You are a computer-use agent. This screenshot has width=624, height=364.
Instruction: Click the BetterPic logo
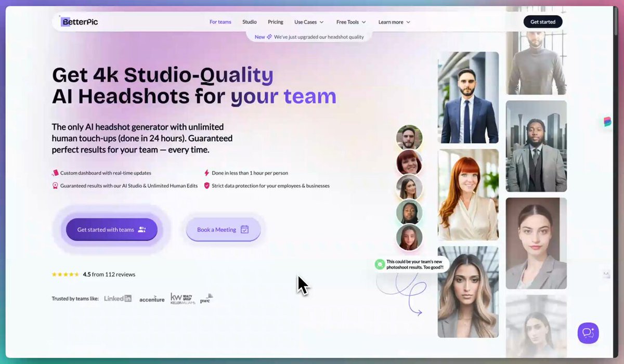click(79, 22)
